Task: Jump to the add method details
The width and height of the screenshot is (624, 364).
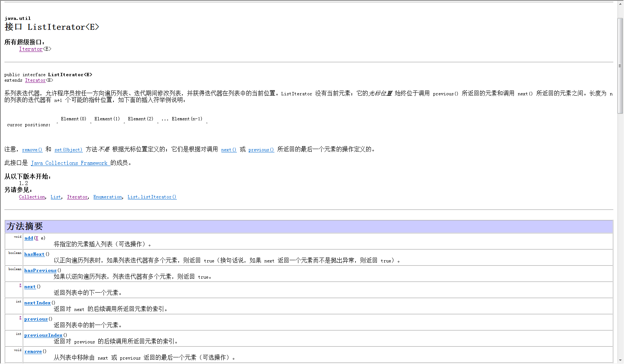Action: (29, 238)
